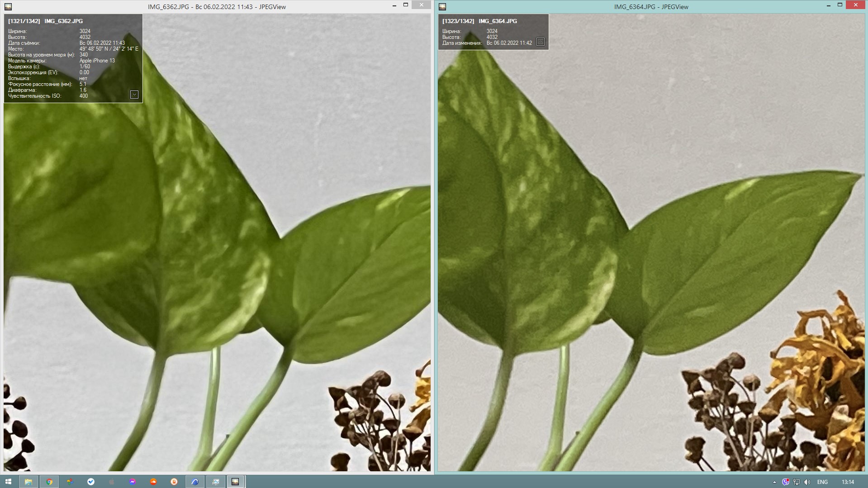This screenshot has height=488, width=868.
Task: Open the orange circle app icon on the taskbar
Action: pos(174,482)
